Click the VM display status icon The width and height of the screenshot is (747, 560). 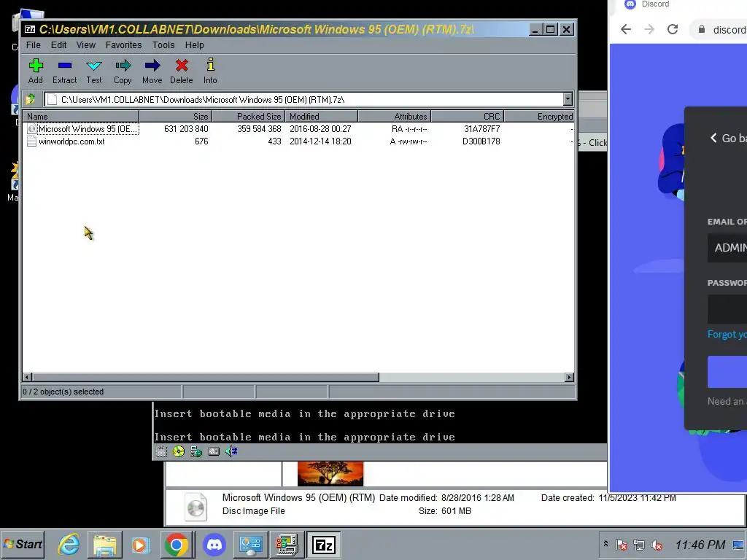214,451
